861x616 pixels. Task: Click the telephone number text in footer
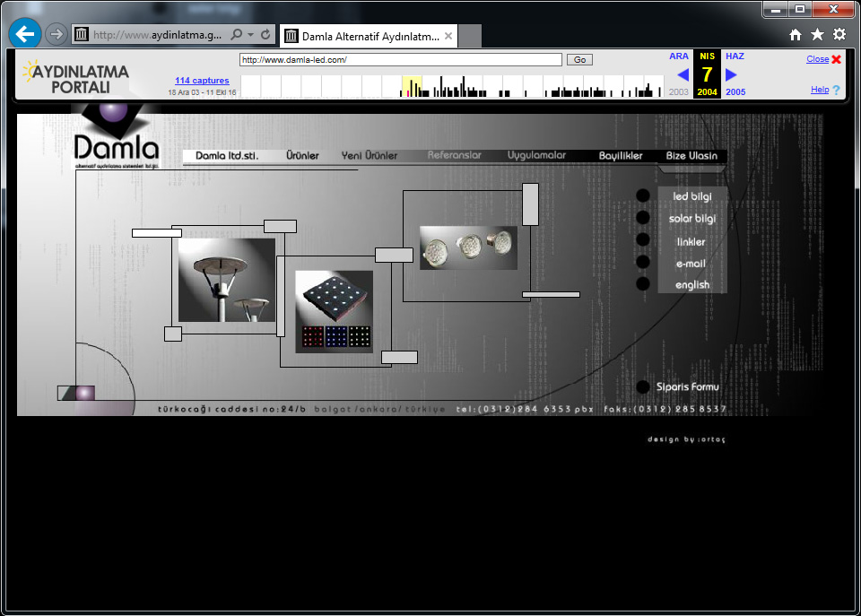(x=525, y=410)
